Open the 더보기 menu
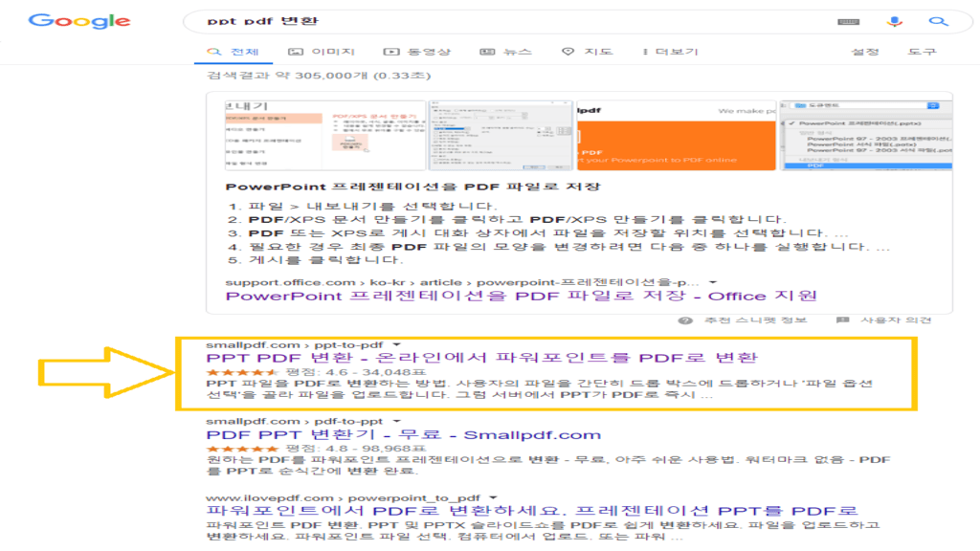Image resolution: width=980 pixels, height=551 pixels. click(670, 52)
